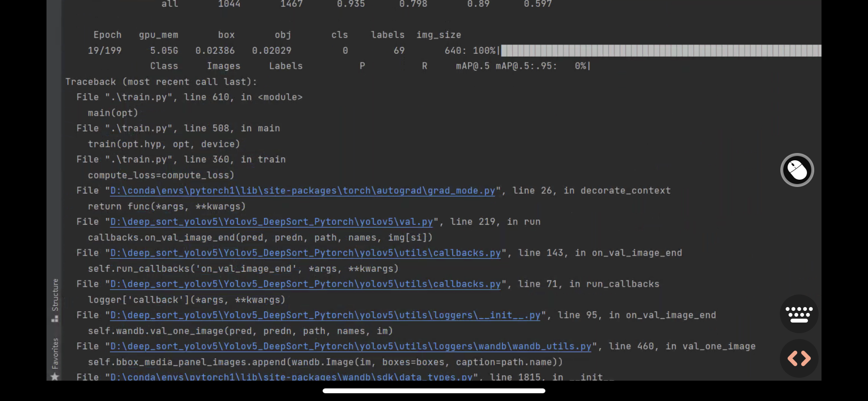Open the wandb sdk data_types.py link

click(292, 377)
